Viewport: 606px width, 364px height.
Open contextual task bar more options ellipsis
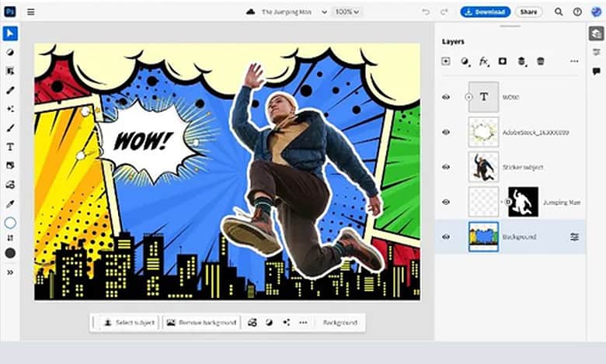point(303,322)
